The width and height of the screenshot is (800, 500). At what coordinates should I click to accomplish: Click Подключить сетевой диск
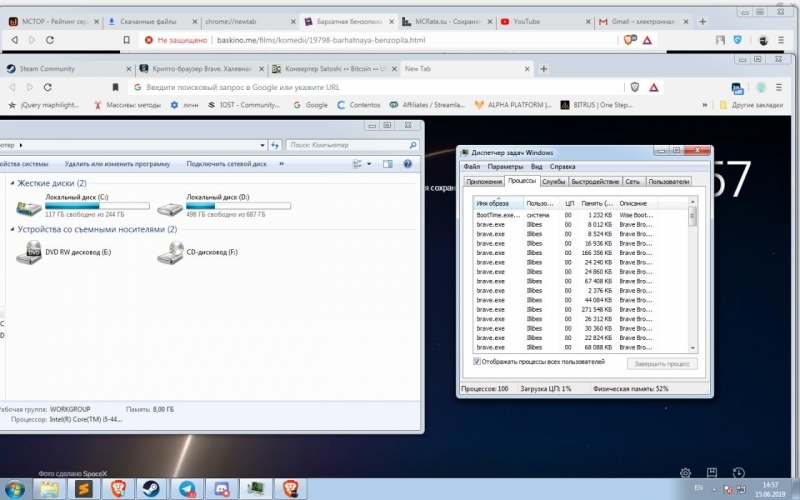click(227, 164)
